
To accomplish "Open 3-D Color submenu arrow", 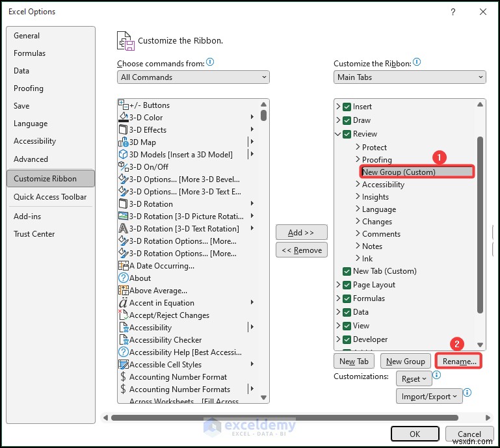I will (x=252, y=117).
